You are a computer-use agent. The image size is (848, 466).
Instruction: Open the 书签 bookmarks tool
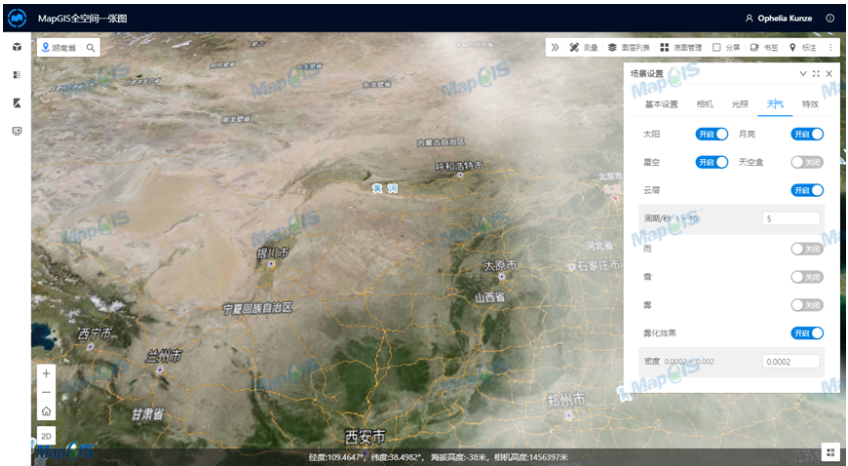tap(764, 48)
